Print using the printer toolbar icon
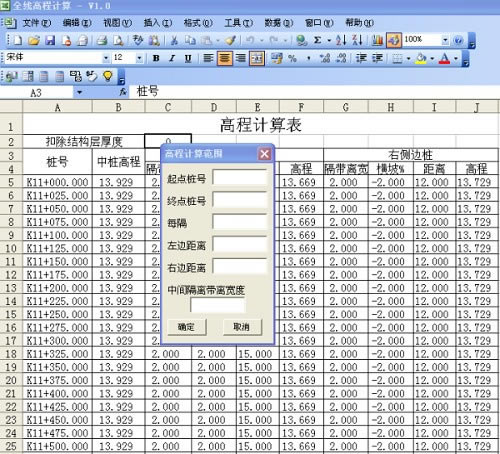Image resolution: width=500 pixels, height=454 pixels. point(102,40)
